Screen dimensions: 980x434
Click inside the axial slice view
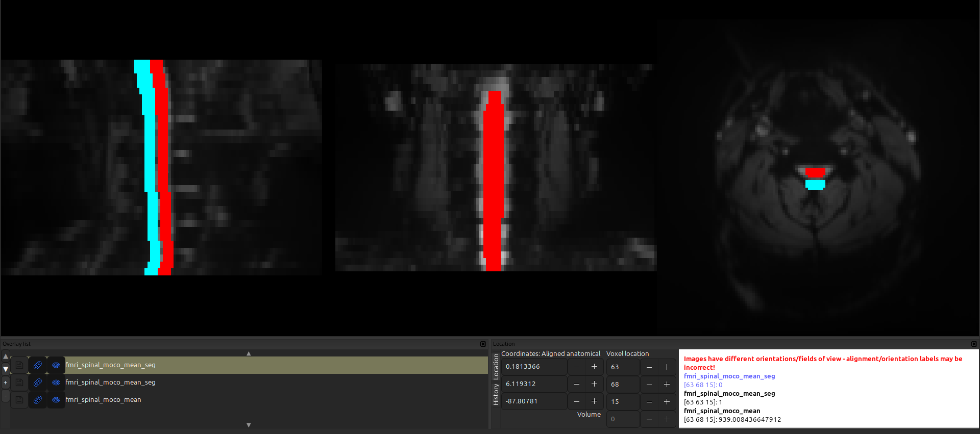click(x=819, y=167)
